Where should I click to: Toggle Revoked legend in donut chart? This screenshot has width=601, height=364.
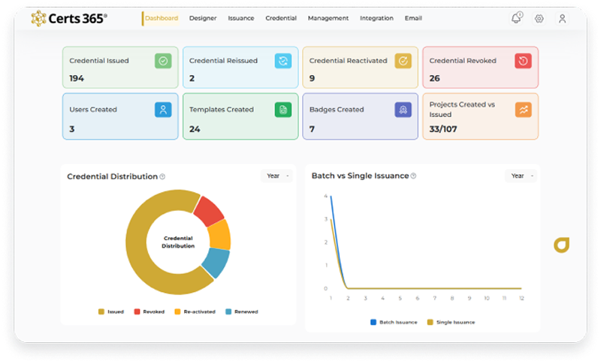(149, 311)
